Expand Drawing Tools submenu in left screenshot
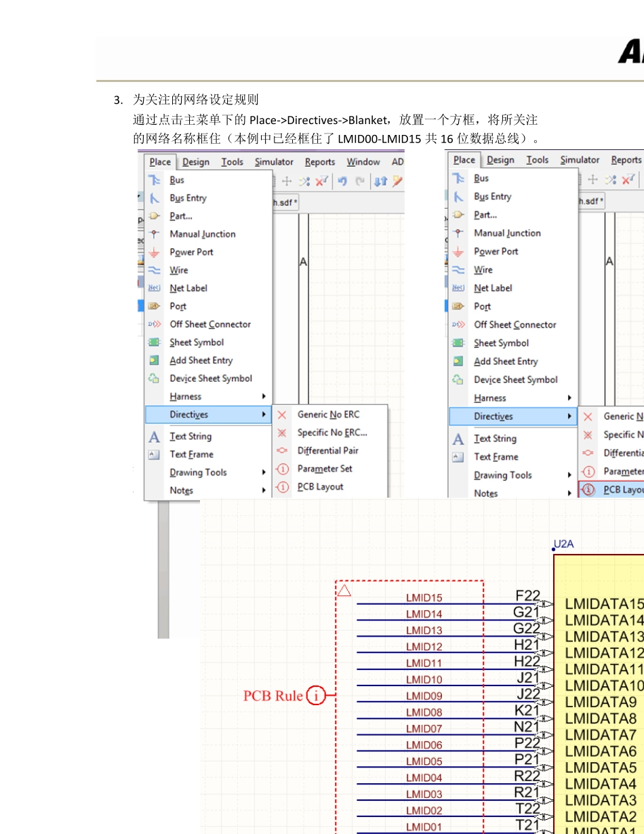The height and width of the screenshot is (834, 644). [x=263, y=473]
